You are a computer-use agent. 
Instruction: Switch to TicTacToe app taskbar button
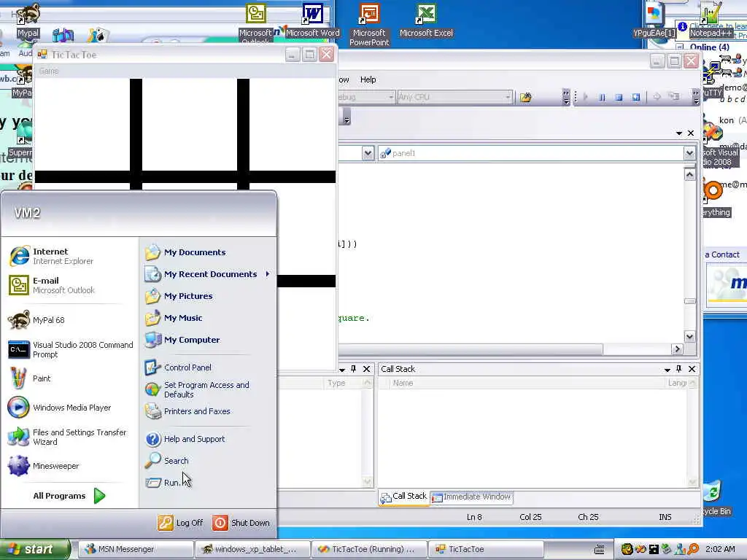tap(486, 549)
